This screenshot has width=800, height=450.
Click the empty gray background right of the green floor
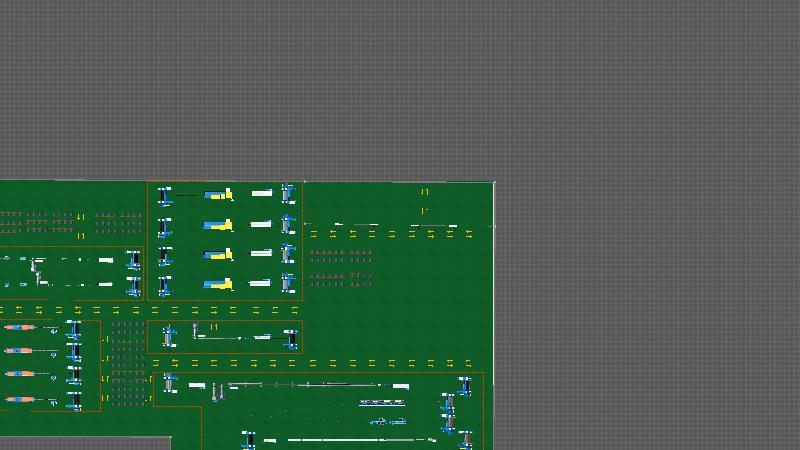point(650,300)
